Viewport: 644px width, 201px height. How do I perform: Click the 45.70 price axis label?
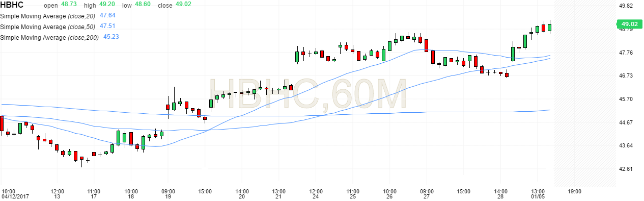(626, 99)
